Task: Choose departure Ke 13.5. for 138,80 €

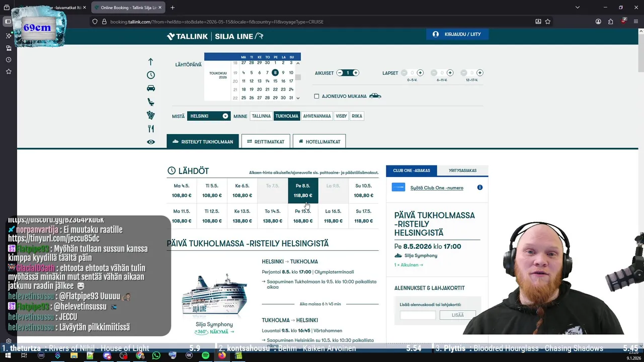Action: click(x=242, y=216)
